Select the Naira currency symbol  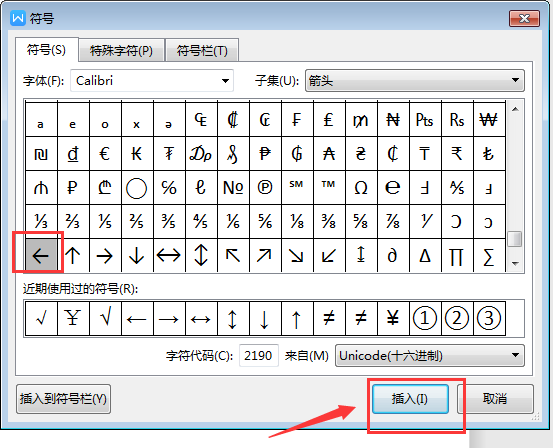point(393,120)
